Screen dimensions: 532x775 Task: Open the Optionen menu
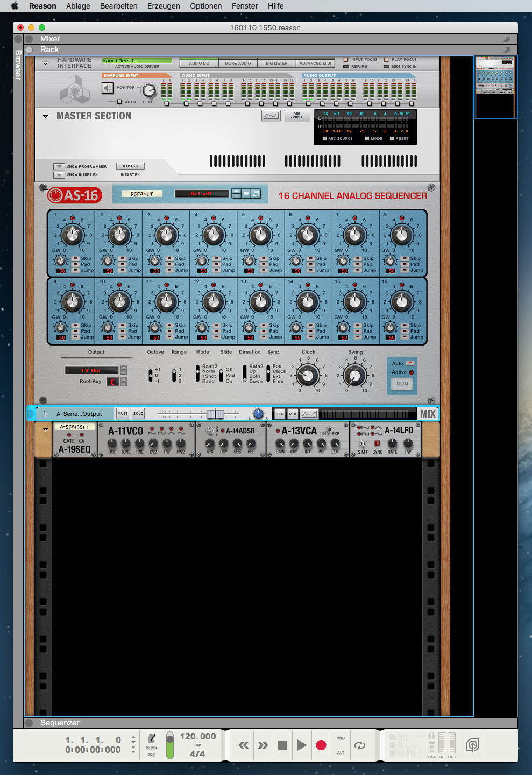pos(206,6)
